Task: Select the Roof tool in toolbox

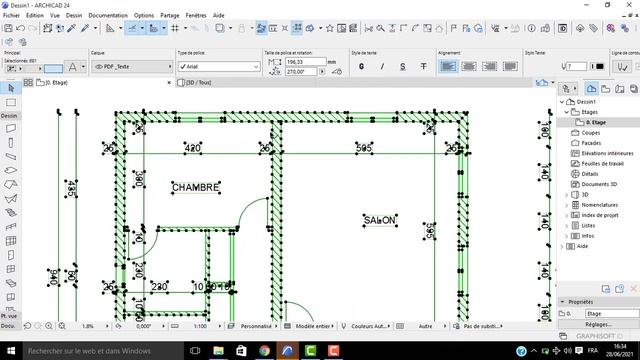Action: click(x=11, y=184)
